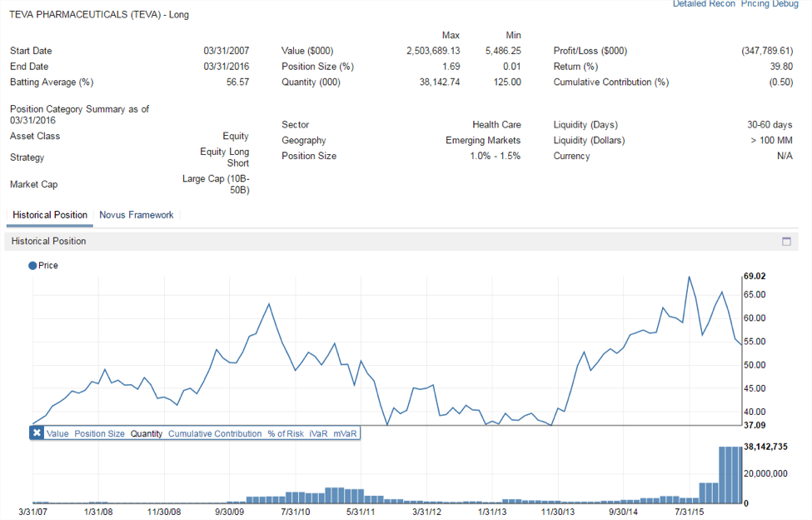This screenshot has height=520, width=812.
Task: Click the 37.09 price axis minimum label
Action: (755, 425)
